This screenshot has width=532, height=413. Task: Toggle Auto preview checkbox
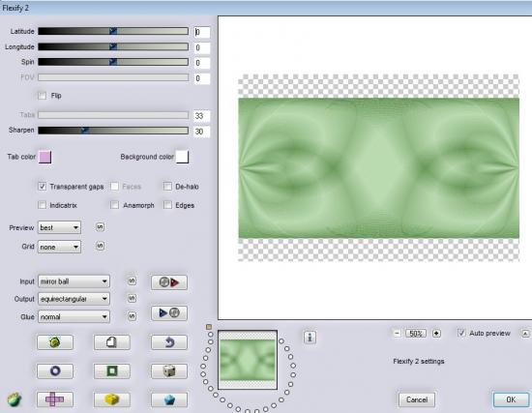461,333
